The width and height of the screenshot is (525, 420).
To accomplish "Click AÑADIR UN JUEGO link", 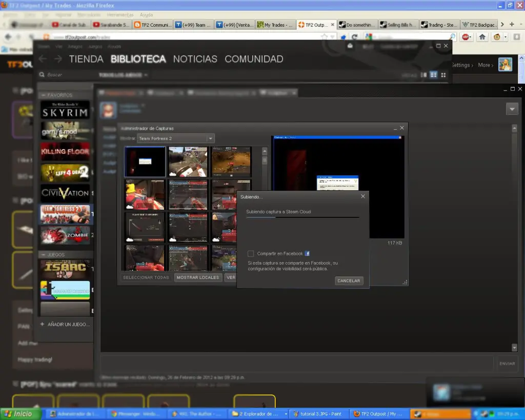I will 65,324.
